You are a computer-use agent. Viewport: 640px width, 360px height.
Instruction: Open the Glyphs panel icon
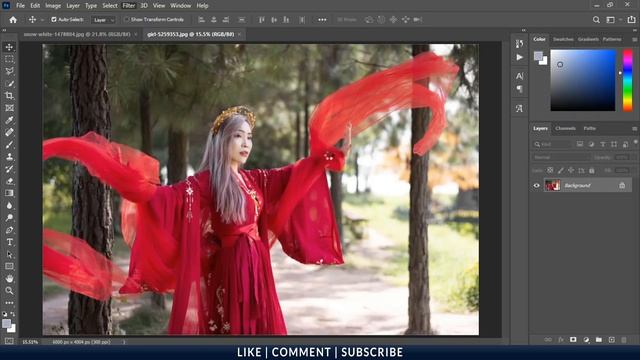point(519,109)
